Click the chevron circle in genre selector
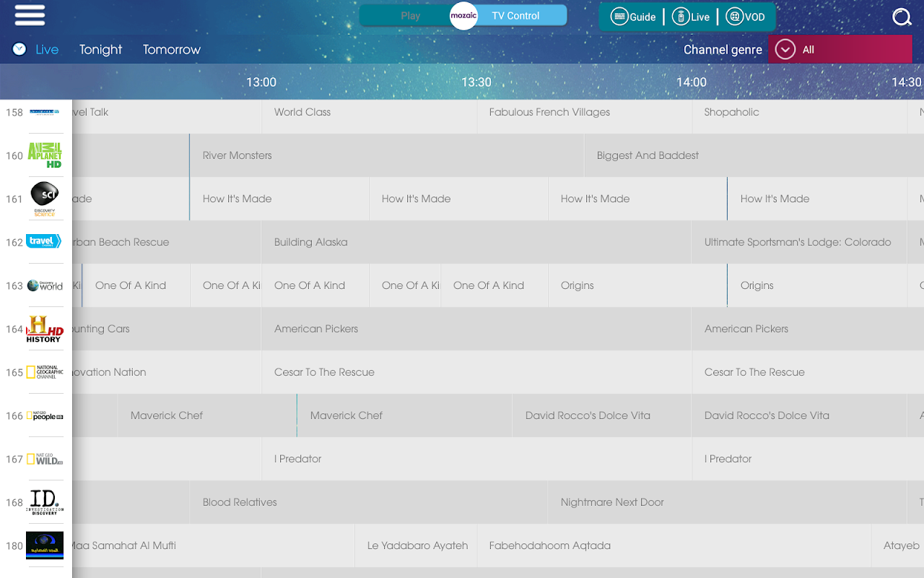924x578 pixels. click(785, 49)
